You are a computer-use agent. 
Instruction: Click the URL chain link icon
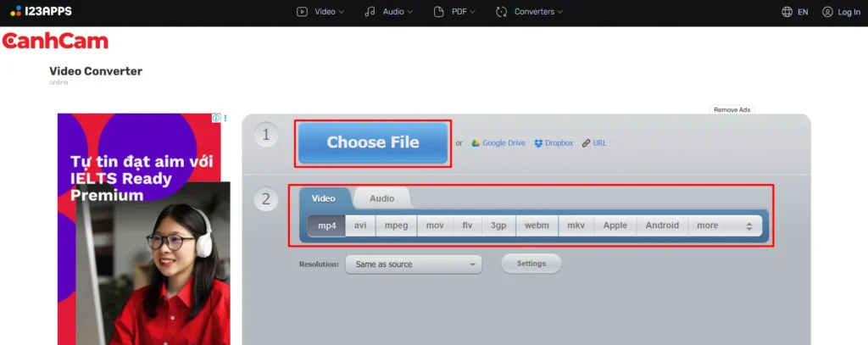pos(586,143)
